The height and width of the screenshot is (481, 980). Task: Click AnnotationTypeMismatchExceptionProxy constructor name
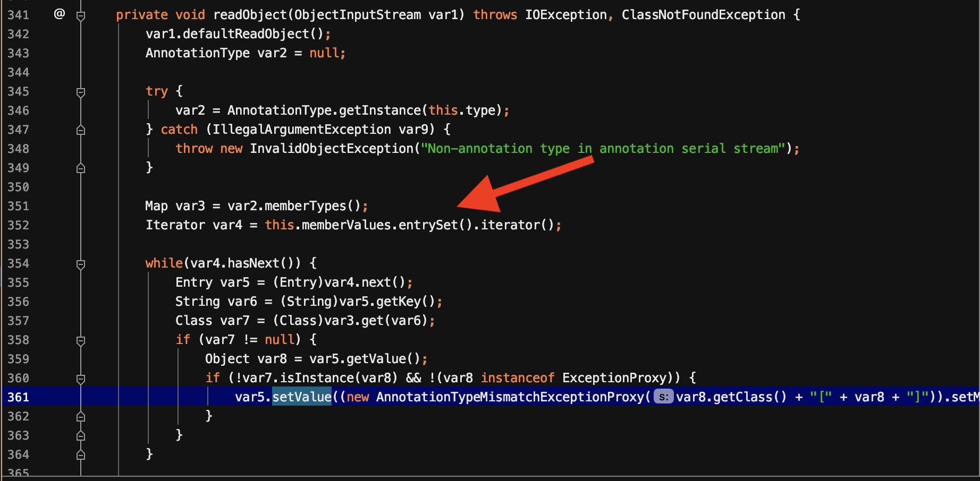coord(510,397)
